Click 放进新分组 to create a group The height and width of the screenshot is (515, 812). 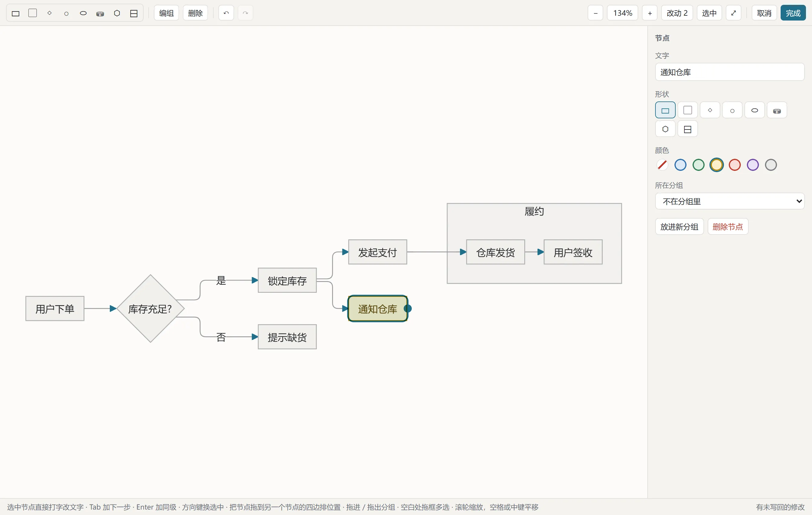[679, 227]
